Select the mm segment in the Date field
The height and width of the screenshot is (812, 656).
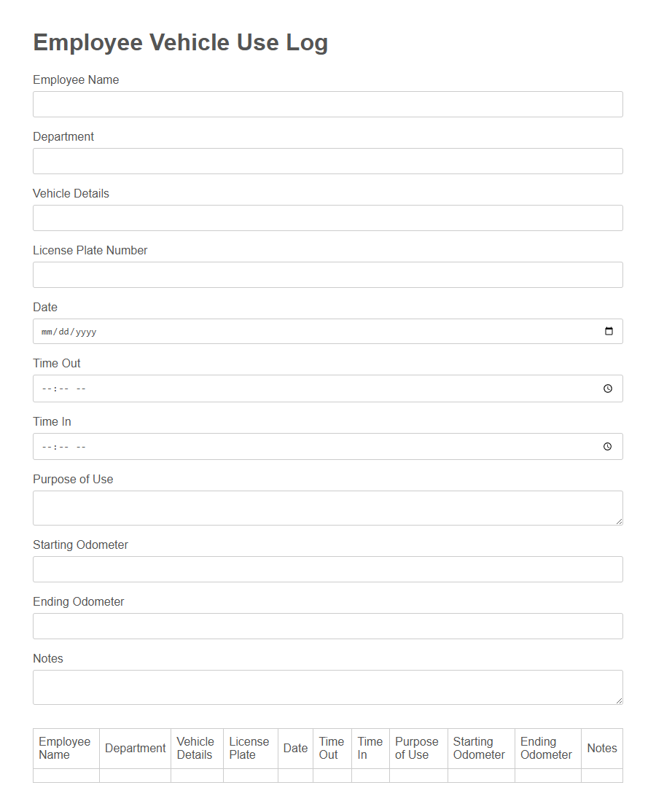pyautogui.click(x=45, y=331)
